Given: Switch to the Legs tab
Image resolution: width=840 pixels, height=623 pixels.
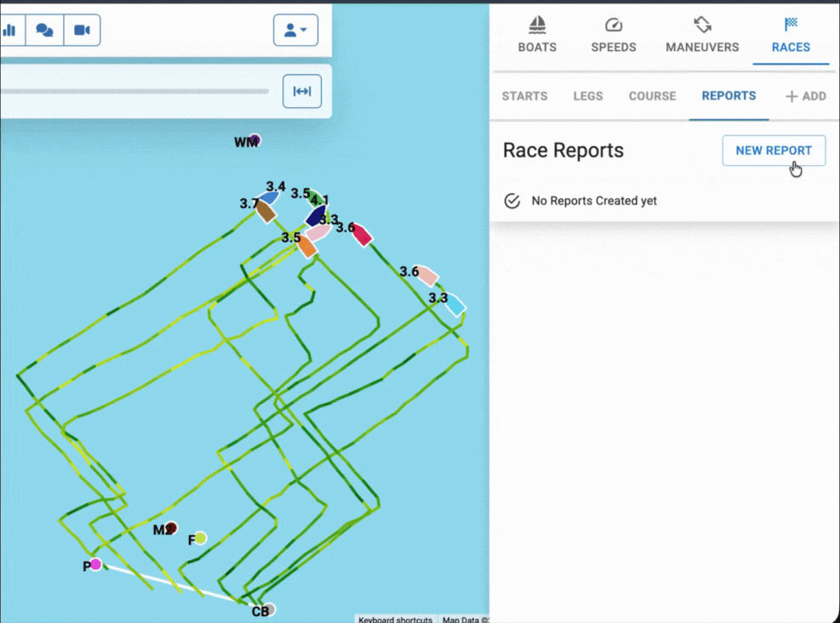Looking at the screenshot, I should pyautogui.click(x=587, y=96).
